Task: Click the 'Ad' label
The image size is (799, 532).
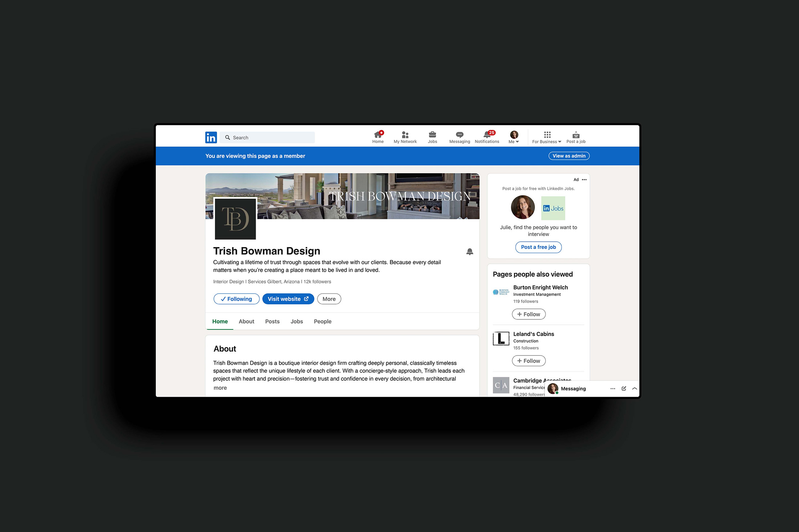Action: (x=576, y=180)
